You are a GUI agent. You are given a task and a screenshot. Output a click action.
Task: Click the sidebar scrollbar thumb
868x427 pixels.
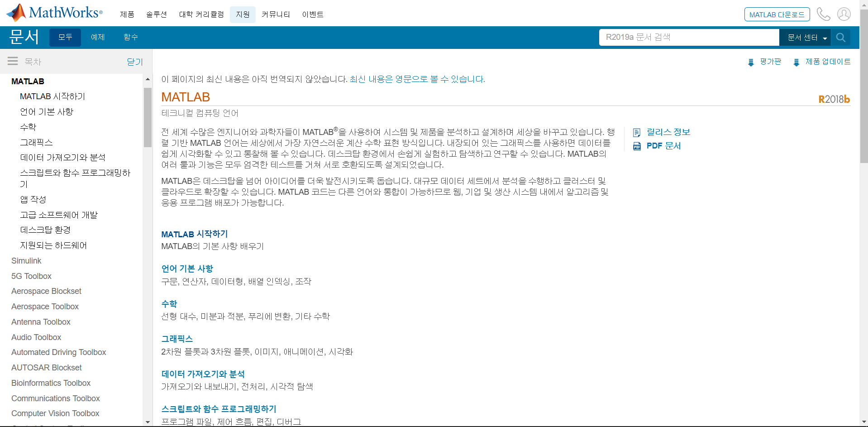(148, 117)
